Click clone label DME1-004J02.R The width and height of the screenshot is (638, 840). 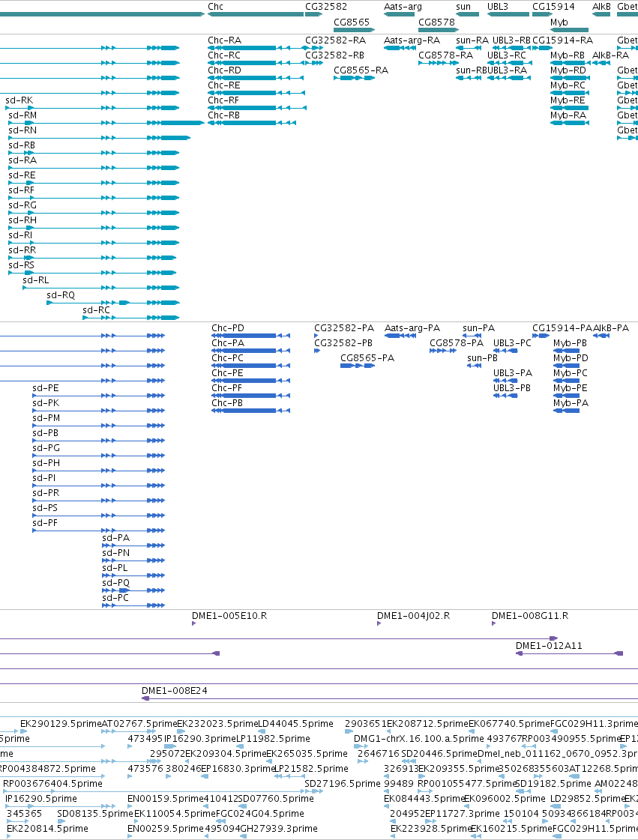click(x=413, y=615)
